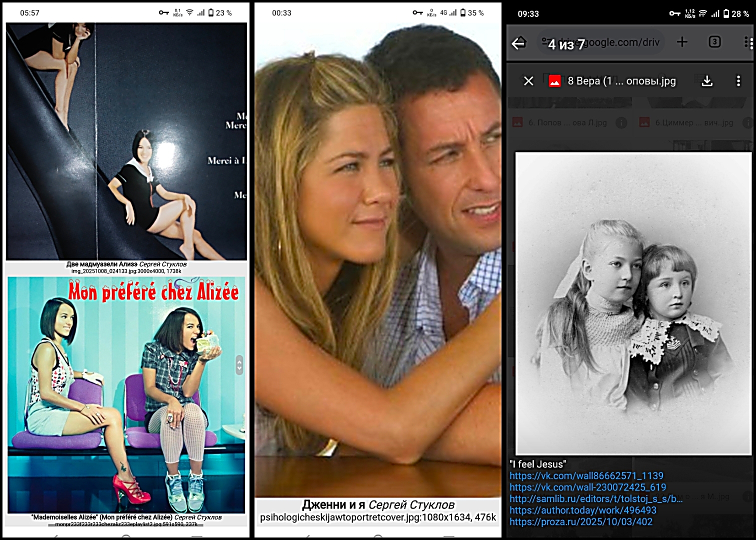756x540 pixels.
Task: Click author name Сергей Стуклов under Дженни и я
Action: 411,505
